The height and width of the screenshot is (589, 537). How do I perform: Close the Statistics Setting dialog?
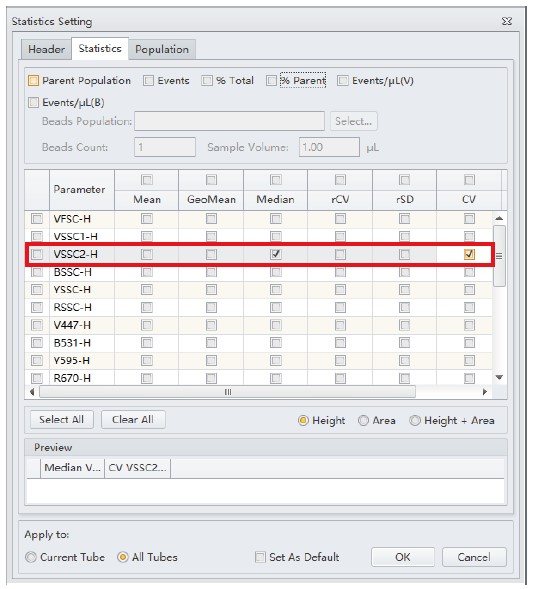pyautogui.click(x=507, y=21)
